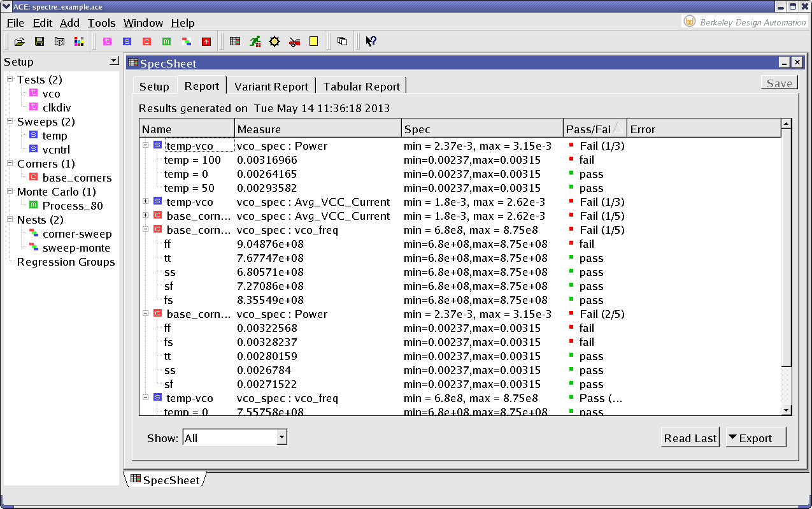Sort by the Pass/Fail column header
The height and width of the screenshot is (509, 812).
(x=589, y=129)
